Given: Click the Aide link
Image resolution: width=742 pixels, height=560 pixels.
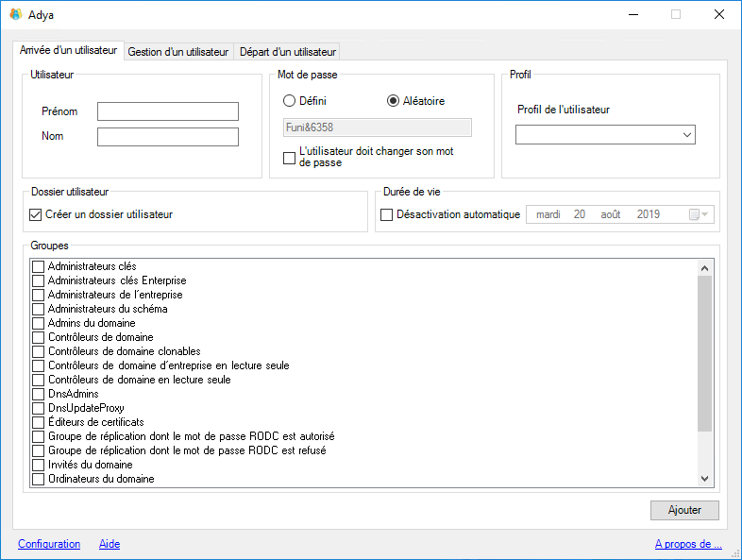Looking at the screenshot, I should click(110, 544).
